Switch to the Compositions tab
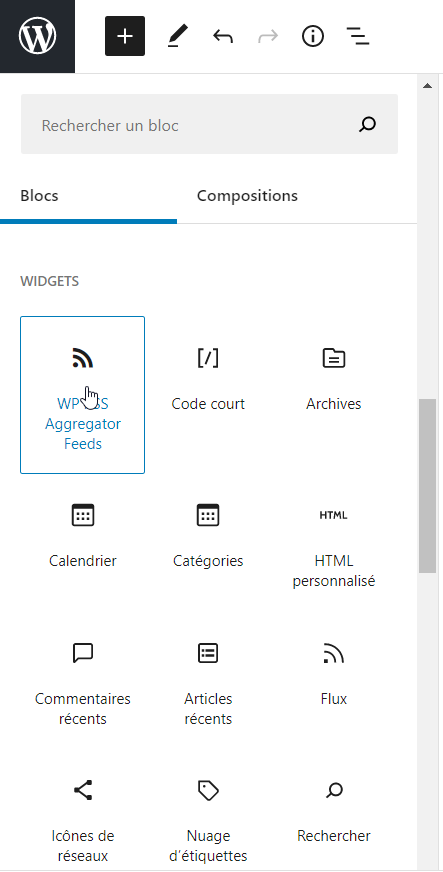This screenshot has height=872, width=443. pos(247,196)
